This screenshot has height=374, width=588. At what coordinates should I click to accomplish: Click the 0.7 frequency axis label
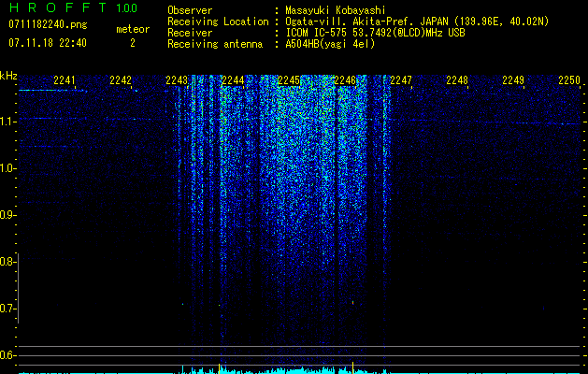[7, 309]
